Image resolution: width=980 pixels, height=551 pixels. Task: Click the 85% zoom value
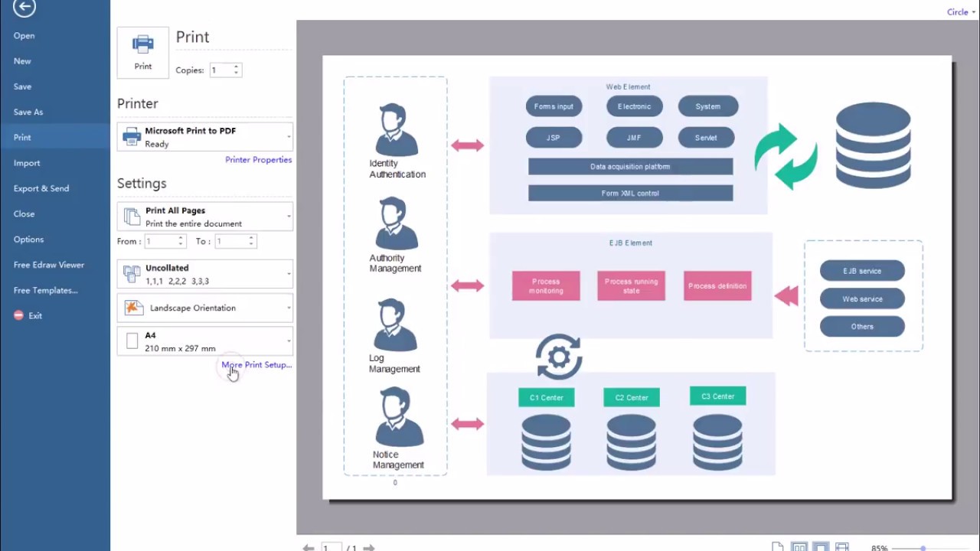(x=879, y=548)
